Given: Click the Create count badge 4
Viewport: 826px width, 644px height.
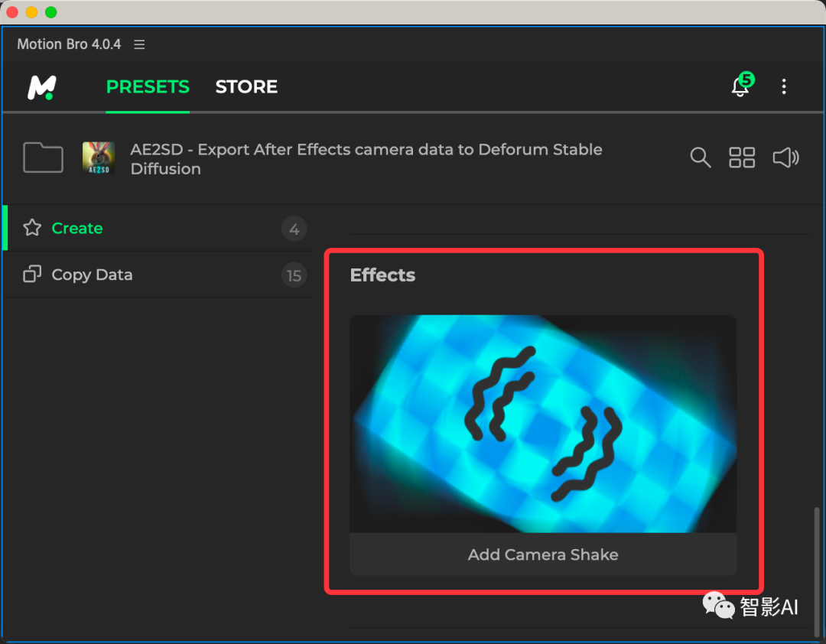Looking at the screenshot, I should [x=294, y=229].
